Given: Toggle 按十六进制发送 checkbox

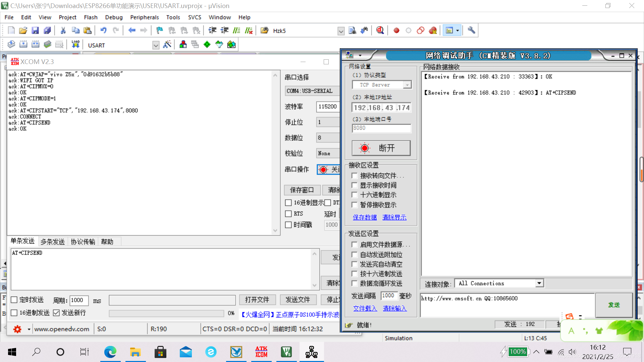Looking at the screenshot, I should tap(355, 274).
